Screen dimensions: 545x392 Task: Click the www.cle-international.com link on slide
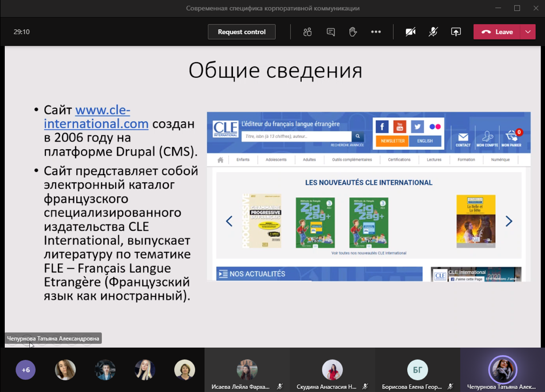point(103,117)
